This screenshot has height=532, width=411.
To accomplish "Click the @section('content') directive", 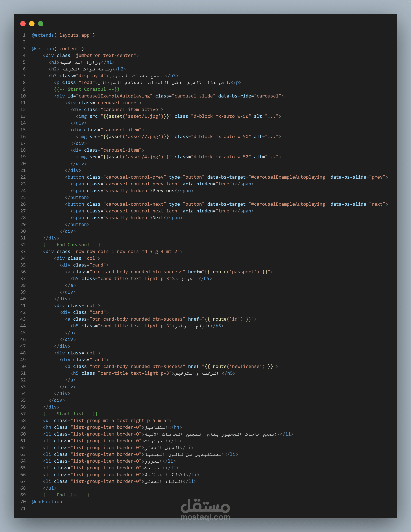I will click(x=58, y=49).
